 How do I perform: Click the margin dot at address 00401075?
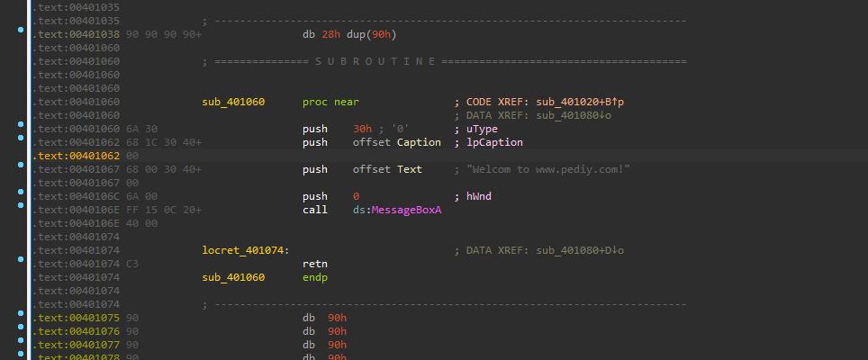click(21, 318)
